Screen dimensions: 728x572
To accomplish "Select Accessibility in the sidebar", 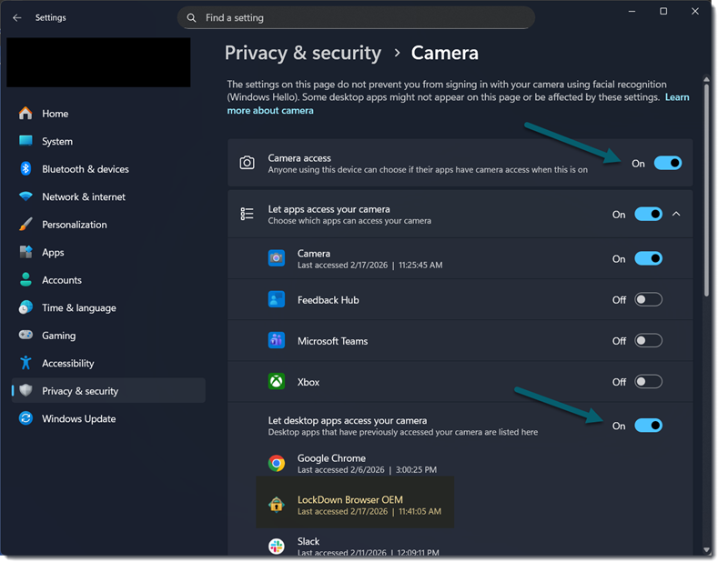I will point(67,364).
